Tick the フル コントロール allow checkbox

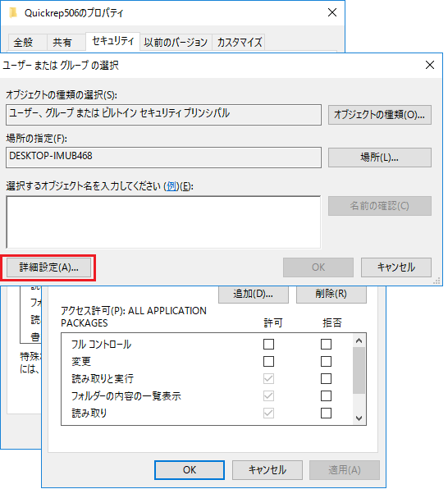[x=268, y=345]
